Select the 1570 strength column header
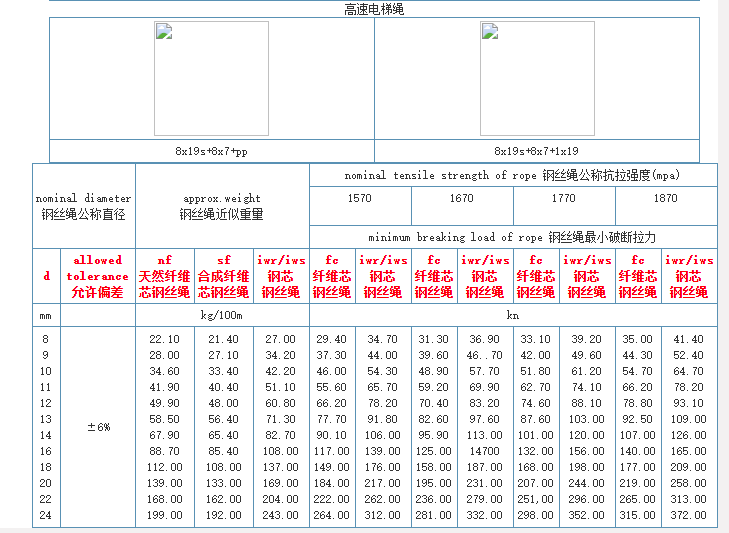Image resolution: width=729 pixels, height=533 pixels. click(359, 198)
